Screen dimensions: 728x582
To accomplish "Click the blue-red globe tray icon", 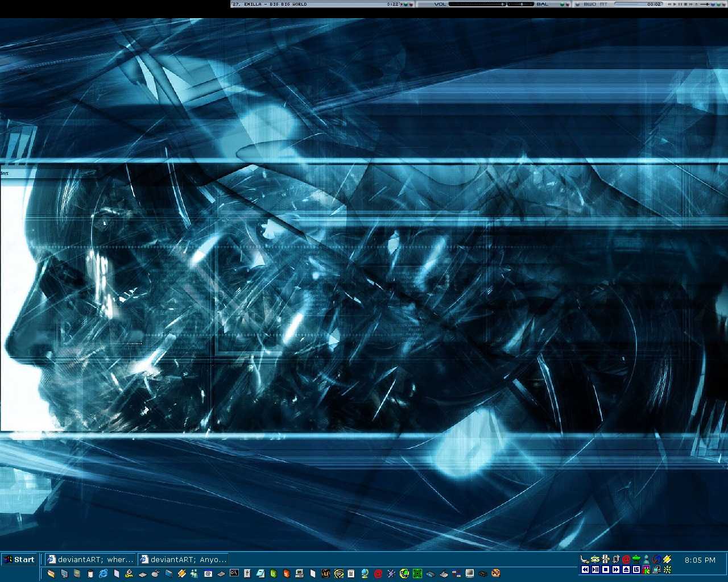I will click(657, 559).
